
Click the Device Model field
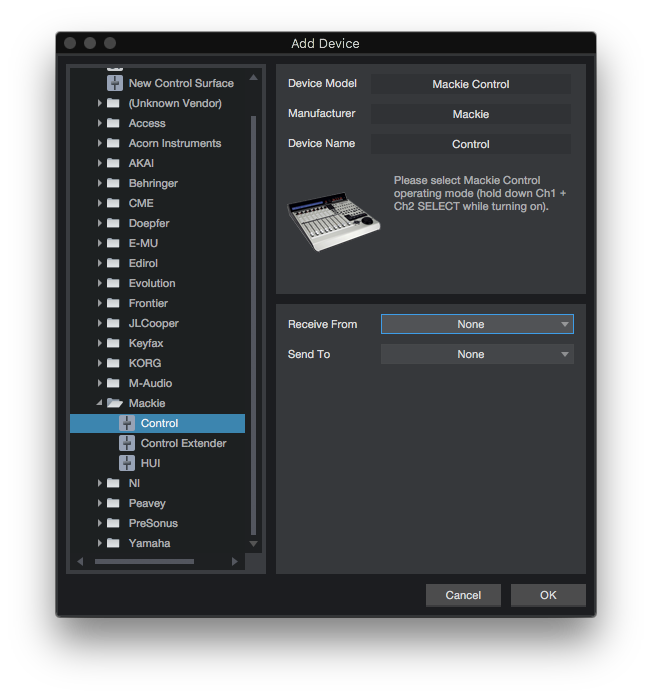[471, 84]
